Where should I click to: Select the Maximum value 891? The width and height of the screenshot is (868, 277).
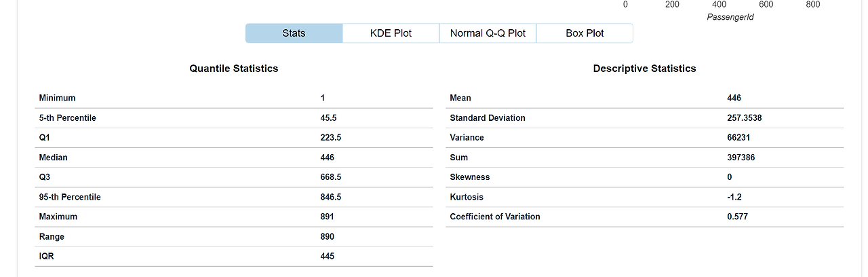click(328, 217)
